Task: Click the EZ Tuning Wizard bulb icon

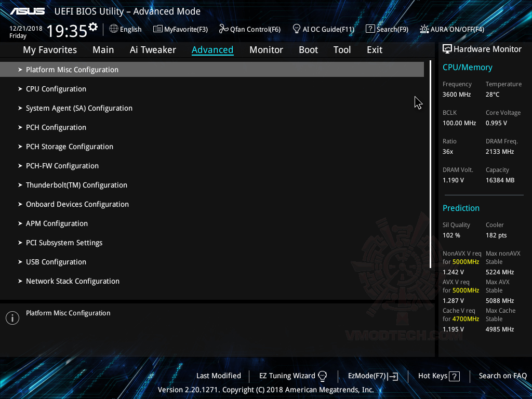Action: [322, 376]
